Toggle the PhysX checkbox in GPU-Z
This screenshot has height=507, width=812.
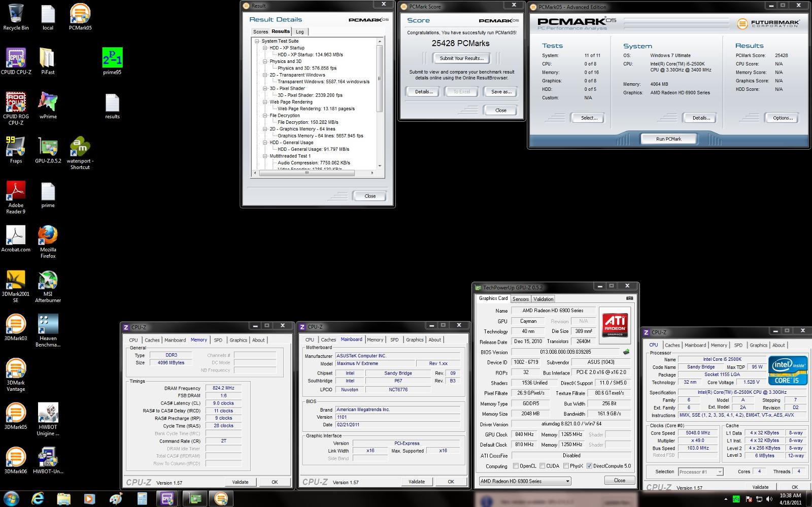(565, 466)
